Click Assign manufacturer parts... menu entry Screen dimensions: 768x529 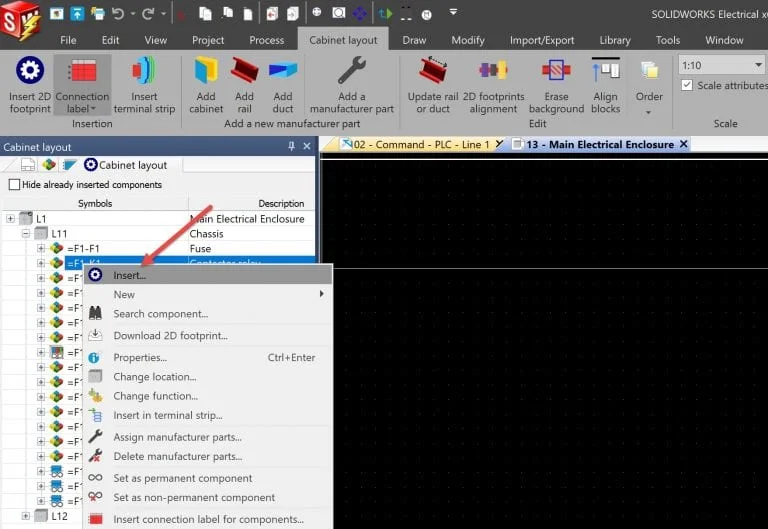[177, 437]
